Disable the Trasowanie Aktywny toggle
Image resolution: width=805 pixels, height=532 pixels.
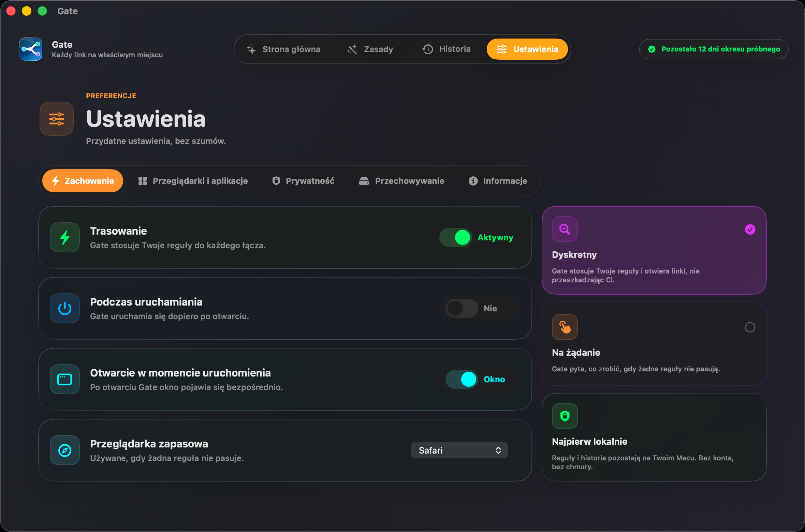click(x=456, y=237)
